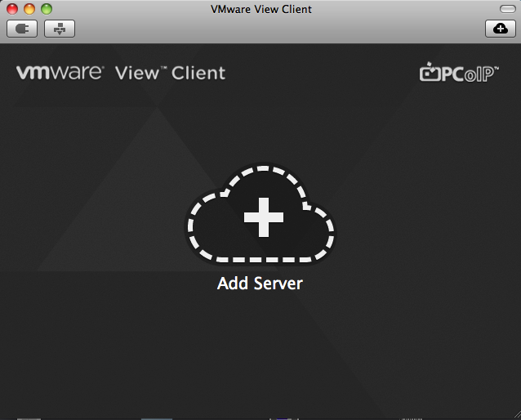This screenshot has width=521, height=420.
Task: Close the VMware View Client window
Action: pos(12,9)
